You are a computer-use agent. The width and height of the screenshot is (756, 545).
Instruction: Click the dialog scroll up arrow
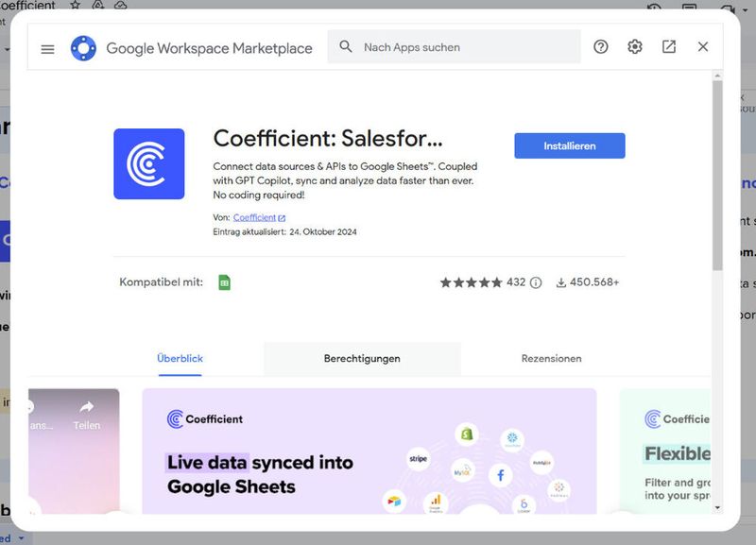717,76
